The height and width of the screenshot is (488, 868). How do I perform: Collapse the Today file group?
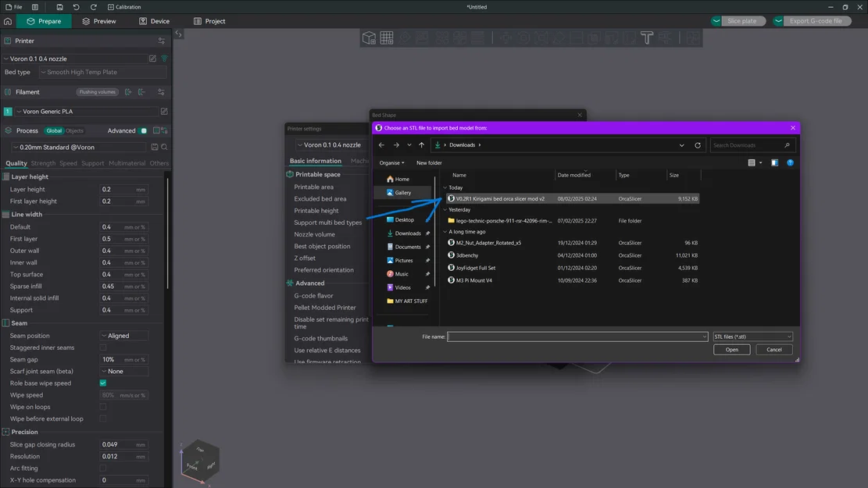445,187
